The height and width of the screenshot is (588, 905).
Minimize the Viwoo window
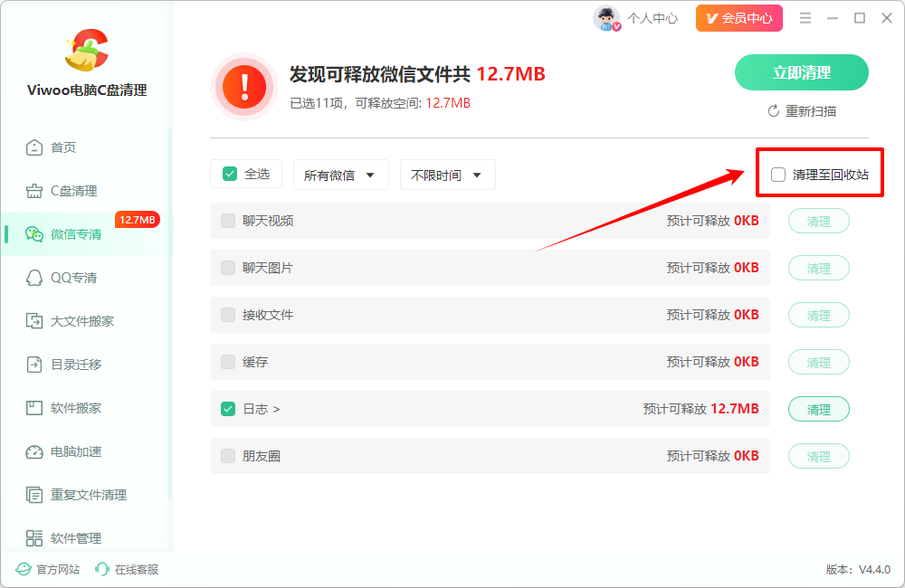point(833,18)
